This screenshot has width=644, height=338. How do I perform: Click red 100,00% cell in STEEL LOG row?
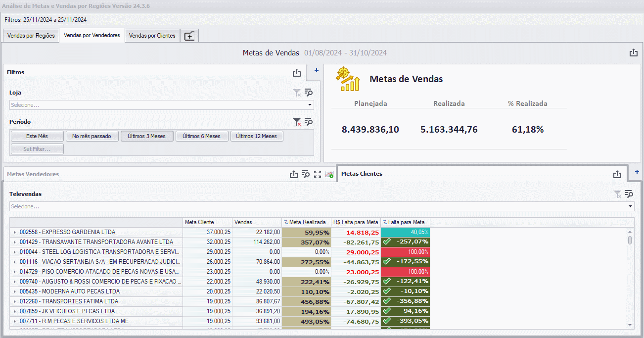406,252
